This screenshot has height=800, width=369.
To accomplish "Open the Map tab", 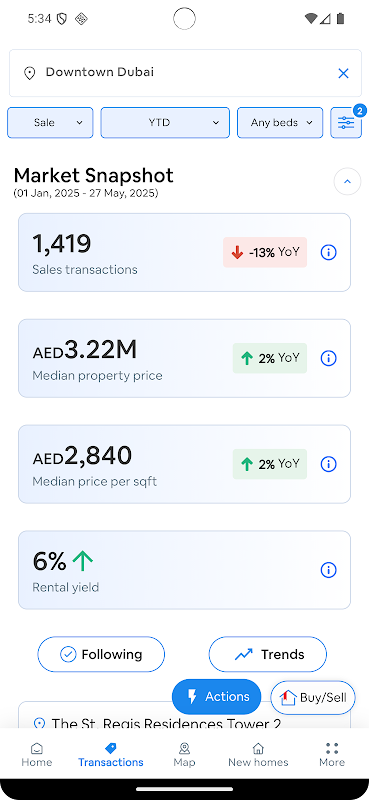I will [184, 755].
